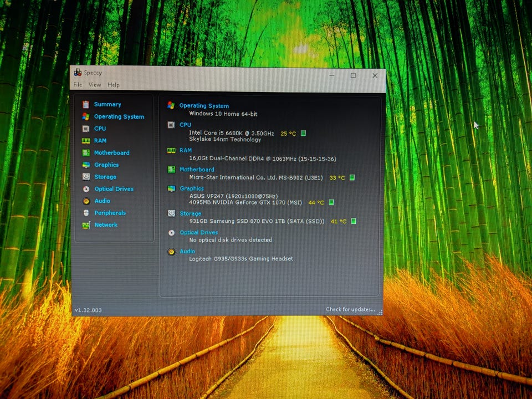Click the RAM heading link in summary
Screen dimensions: 532x399
(186, 150)
